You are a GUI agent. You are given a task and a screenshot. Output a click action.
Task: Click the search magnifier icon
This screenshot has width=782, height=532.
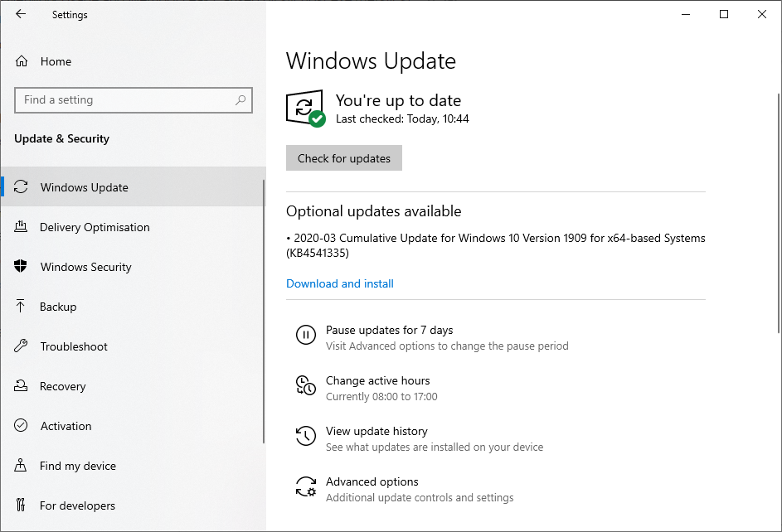coord(240,100)
